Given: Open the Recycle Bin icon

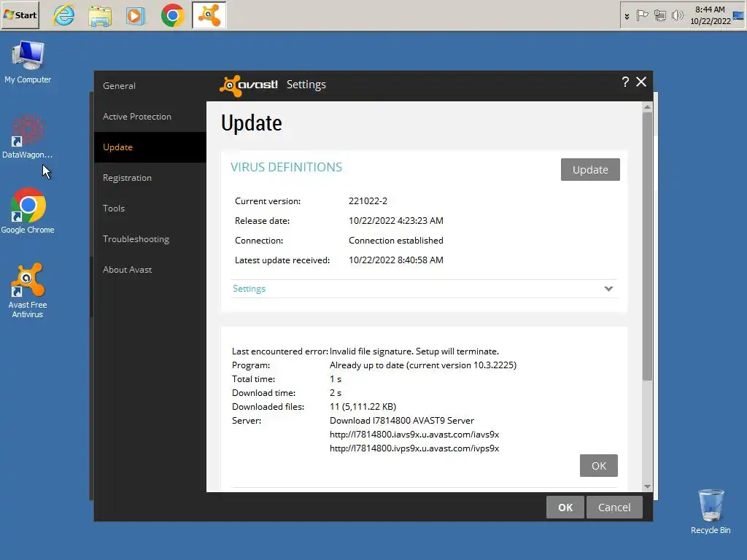Looking at the screenshot, I should [711, 511].
